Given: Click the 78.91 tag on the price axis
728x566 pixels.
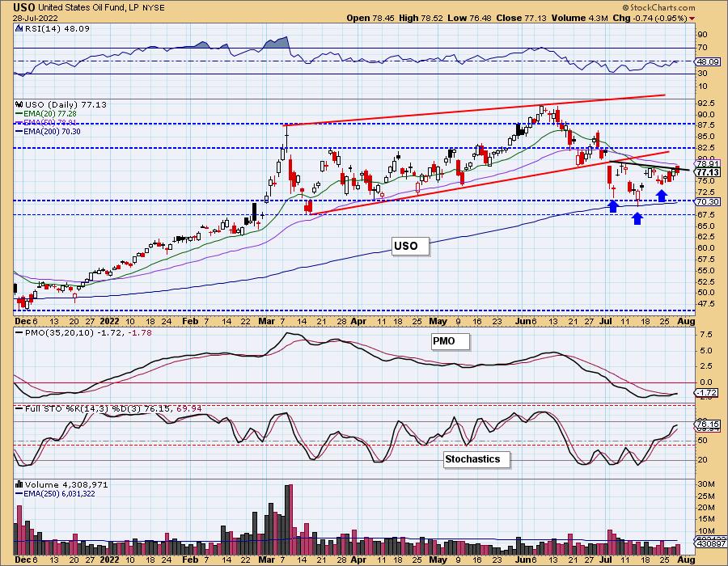Looking at the screenshot, I should click(x=708, y=164).
